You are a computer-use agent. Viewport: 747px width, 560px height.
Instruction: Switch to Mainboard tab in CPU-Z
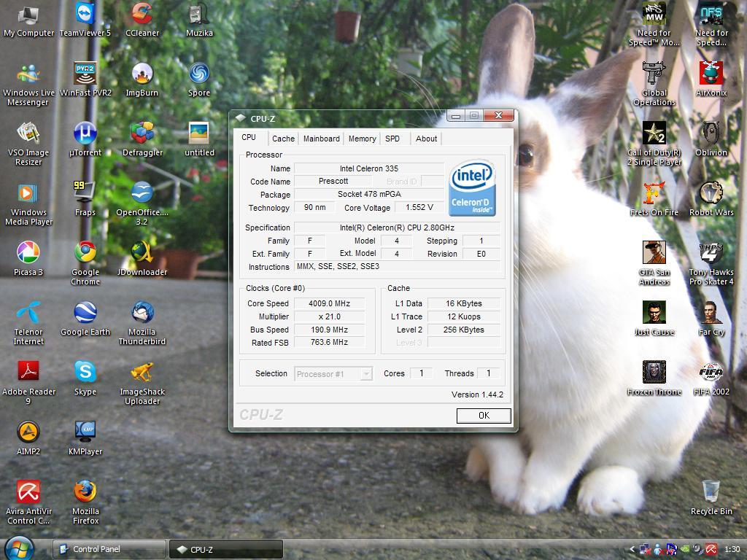322,139
